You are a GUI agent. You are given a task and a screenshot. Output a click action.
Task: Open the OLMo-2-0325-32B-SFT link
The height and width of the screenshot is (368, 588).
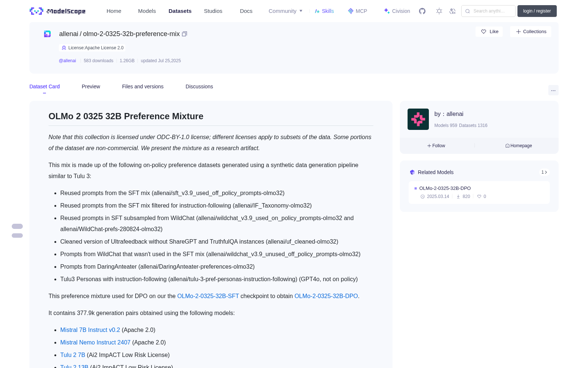tap(208, 296)
